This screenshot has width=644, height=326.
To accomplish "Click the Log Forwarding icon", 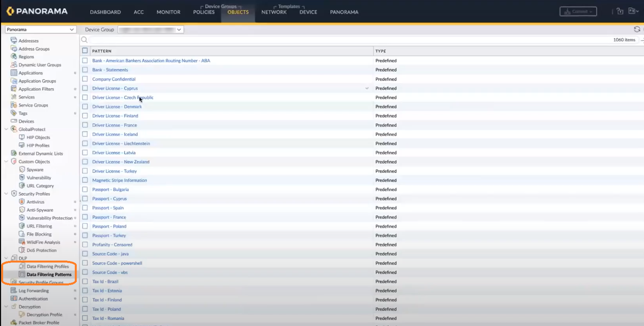I will 14,291.
